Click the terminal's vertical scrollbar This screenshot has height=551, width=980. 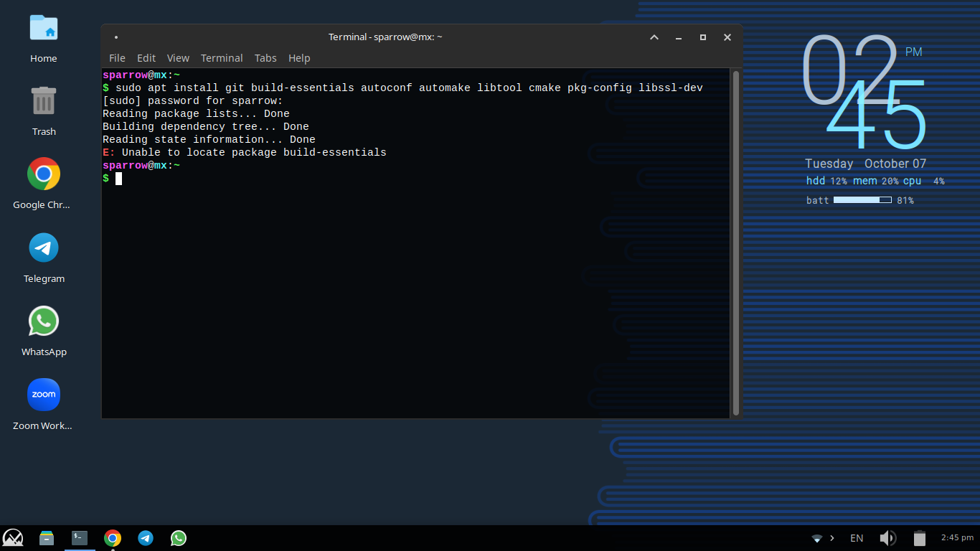735,242
